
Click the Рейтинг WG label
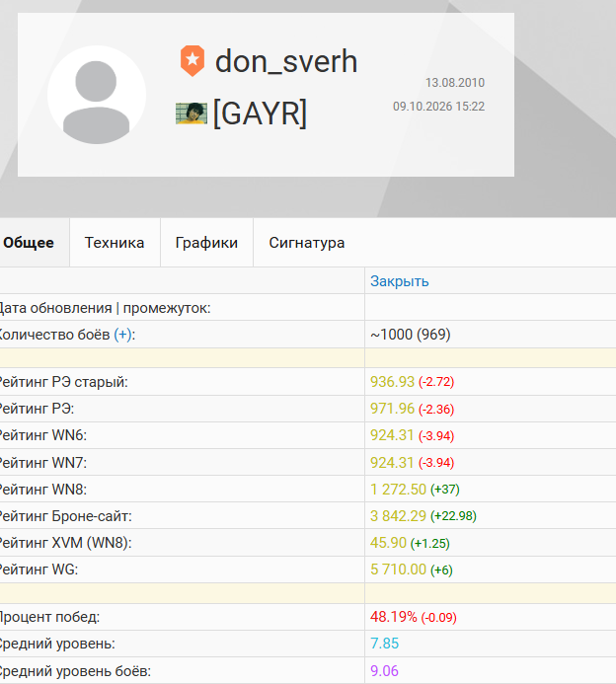point(38,570)
